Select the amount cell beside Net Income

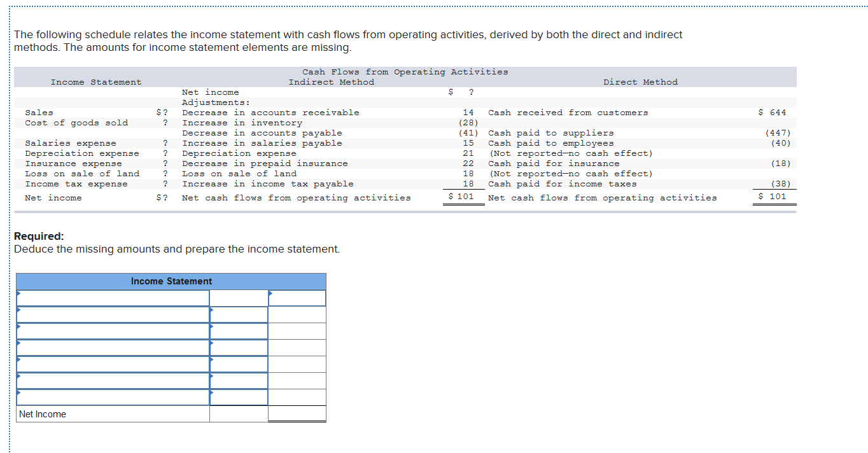296,414
